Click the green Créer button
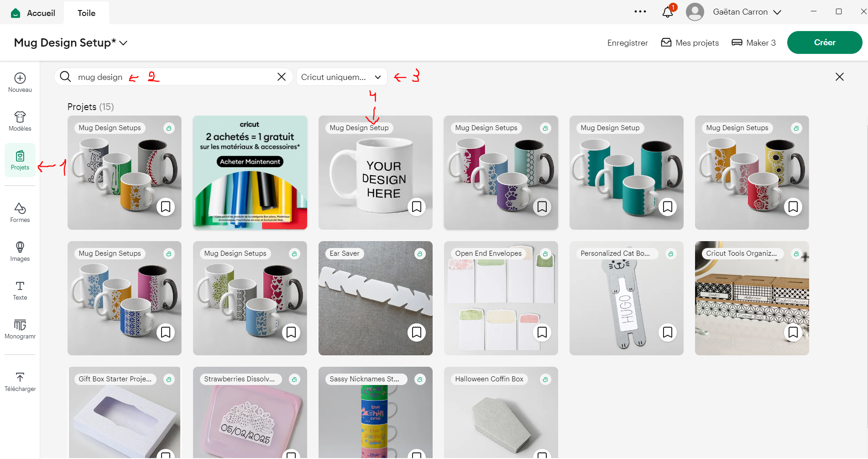 (x=825, y=42)
